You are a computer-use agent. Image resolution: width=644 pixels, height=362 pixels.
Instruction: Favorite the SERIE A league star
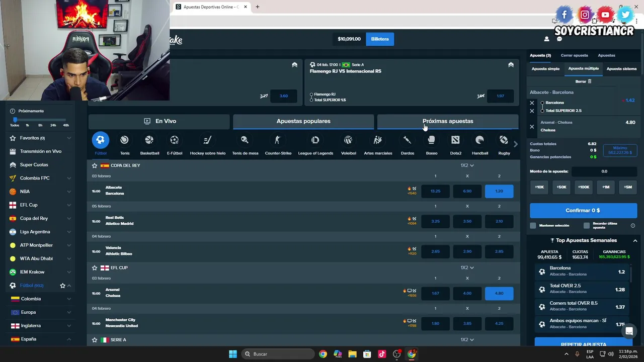95,340
